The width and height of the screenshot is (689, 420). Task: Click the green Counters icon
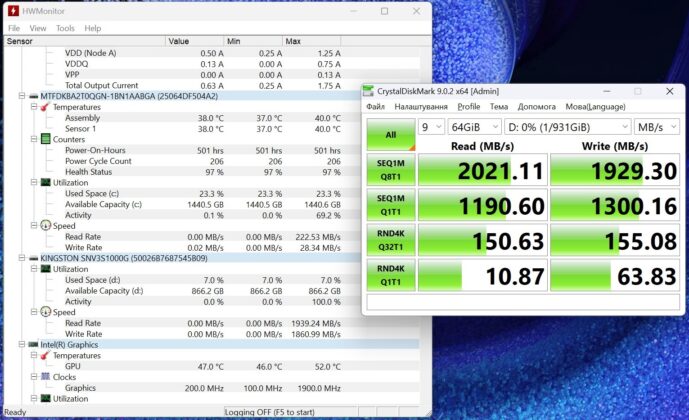(x=45, y=139)
